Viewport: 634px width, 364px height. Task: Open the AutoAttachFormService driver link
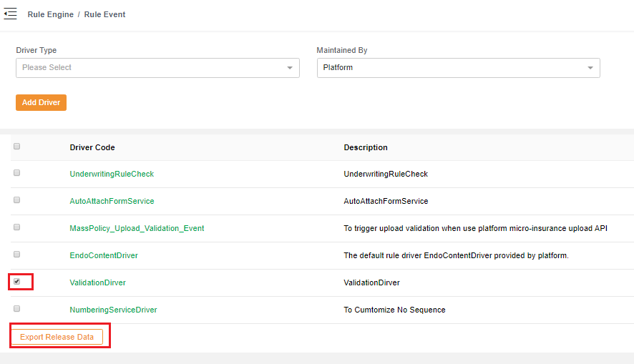(x=112, y=201)
